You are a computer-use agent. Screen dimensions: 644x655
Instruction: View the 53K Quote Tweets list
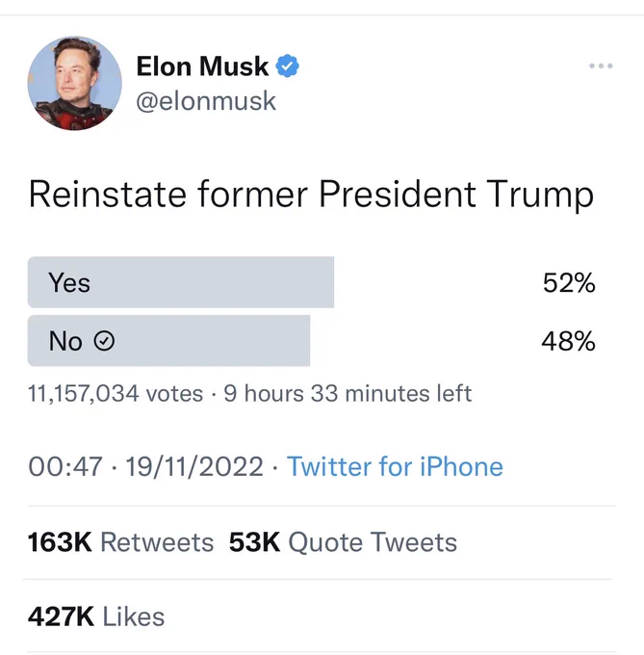343,542
